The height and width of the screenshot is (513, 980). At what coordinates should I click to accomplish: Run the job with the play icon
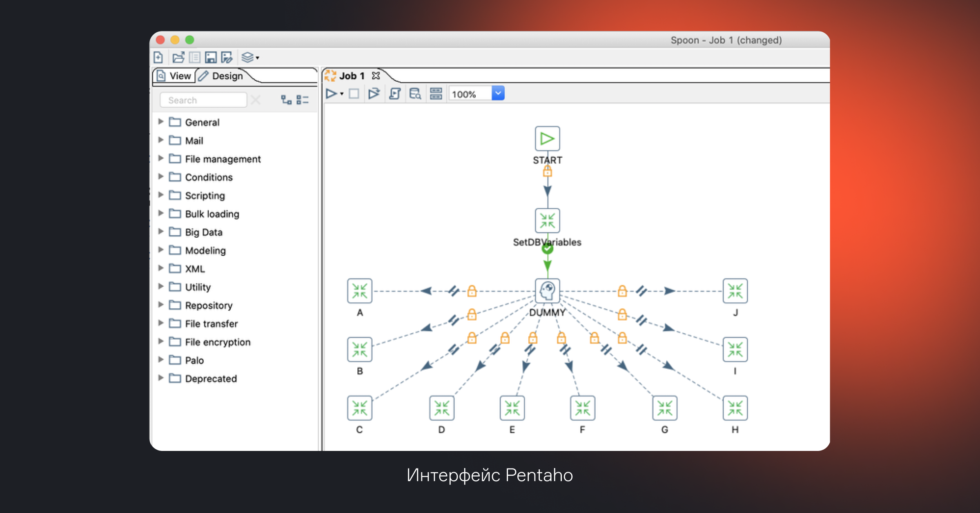[x=331, y=94]
